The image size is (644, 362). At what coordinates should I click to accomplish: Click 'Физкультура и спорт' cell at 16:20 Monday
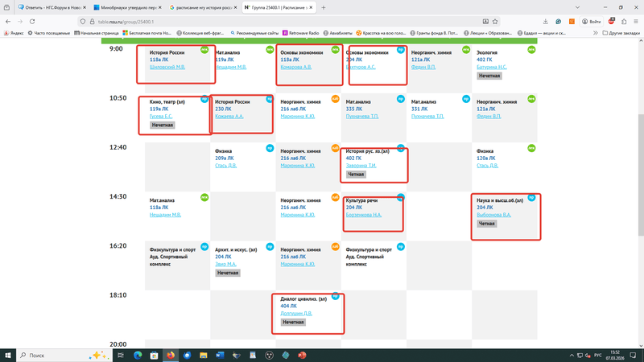(177, 265)
